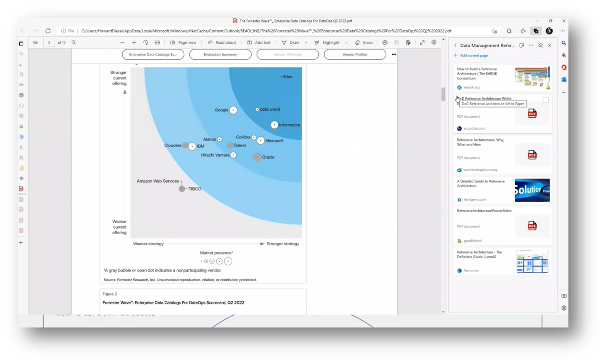
Task: Click the Informatica bubble in chart
Action: coord(274,125)
